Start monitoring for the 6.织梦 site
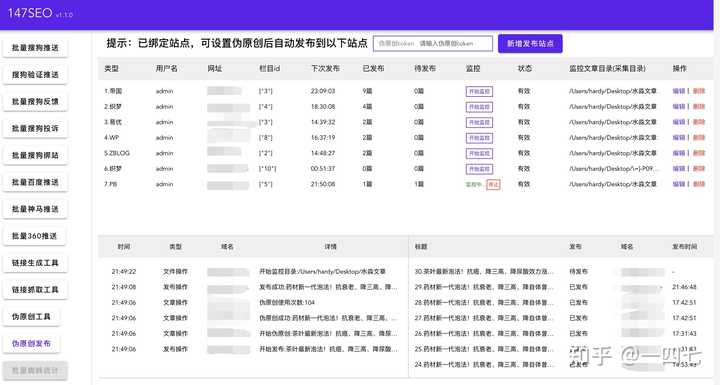The height and width of the screenshot is (385, 720). click(x=479, y=169)
